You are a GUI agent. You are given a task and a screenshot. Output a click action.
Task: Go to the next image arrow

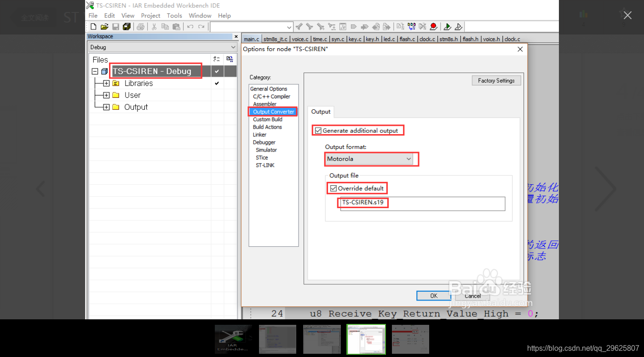[605, 189]
